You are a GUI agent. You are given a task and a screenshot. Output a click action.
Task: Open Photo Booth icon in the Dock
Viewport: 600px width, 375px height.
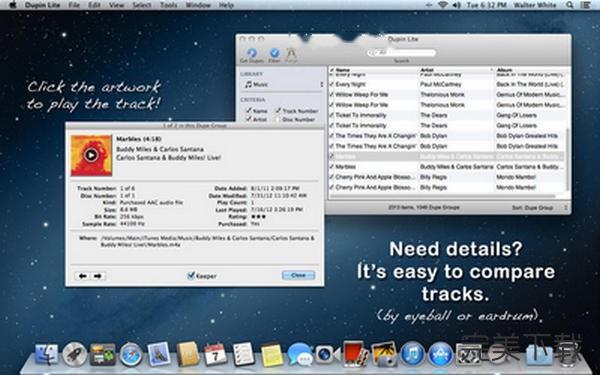[355, 354]
